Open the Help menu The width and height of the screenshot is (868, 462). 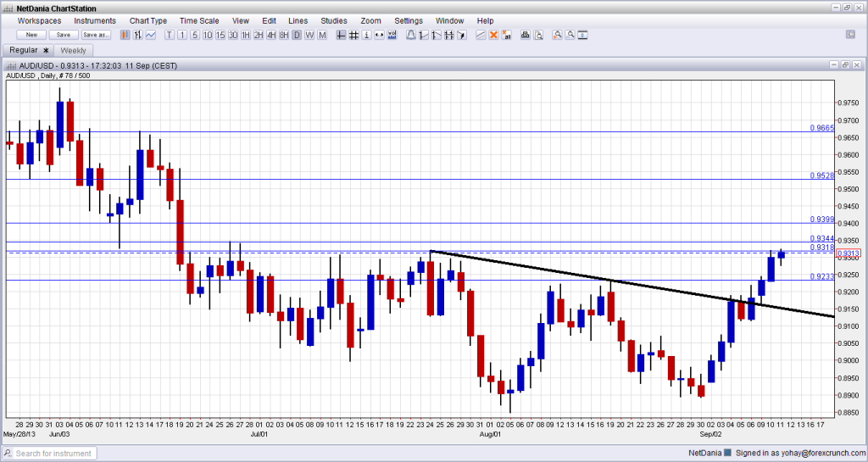[485, 20]
